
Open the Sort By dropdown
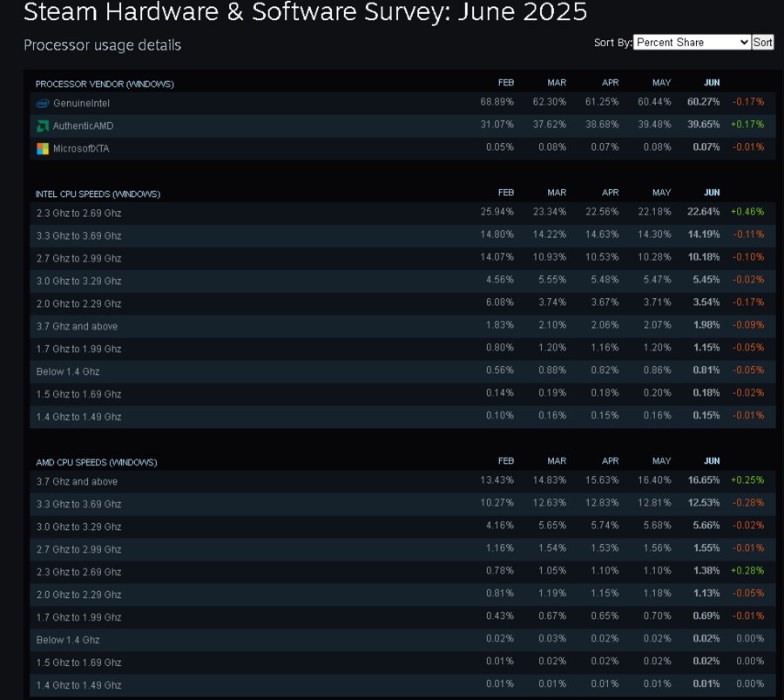click(692, 43)
